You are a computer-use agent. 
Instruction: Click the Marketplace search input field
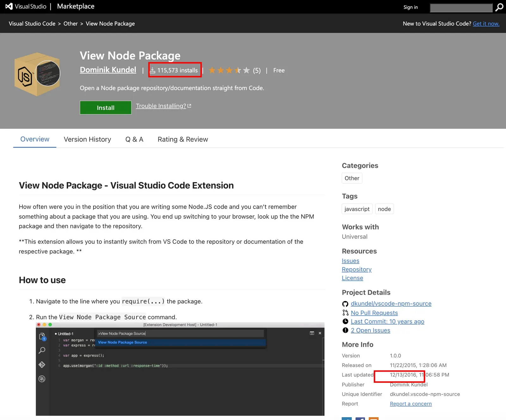point(461,8)
